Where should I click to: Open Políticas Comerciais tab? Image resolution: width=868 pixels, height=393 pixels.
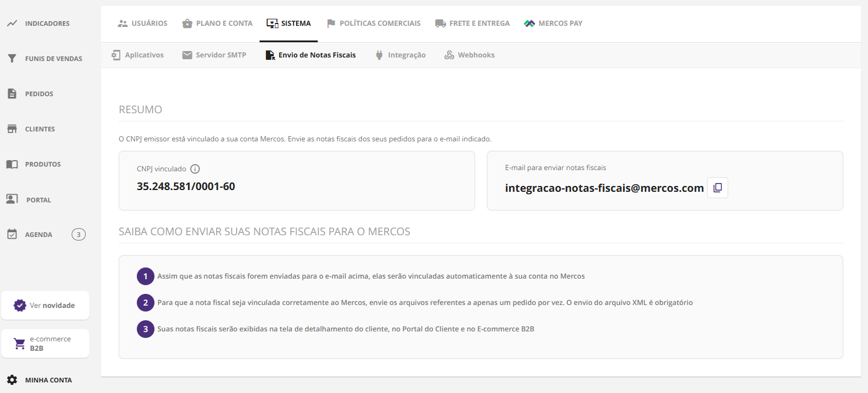[x=374, y=23]
